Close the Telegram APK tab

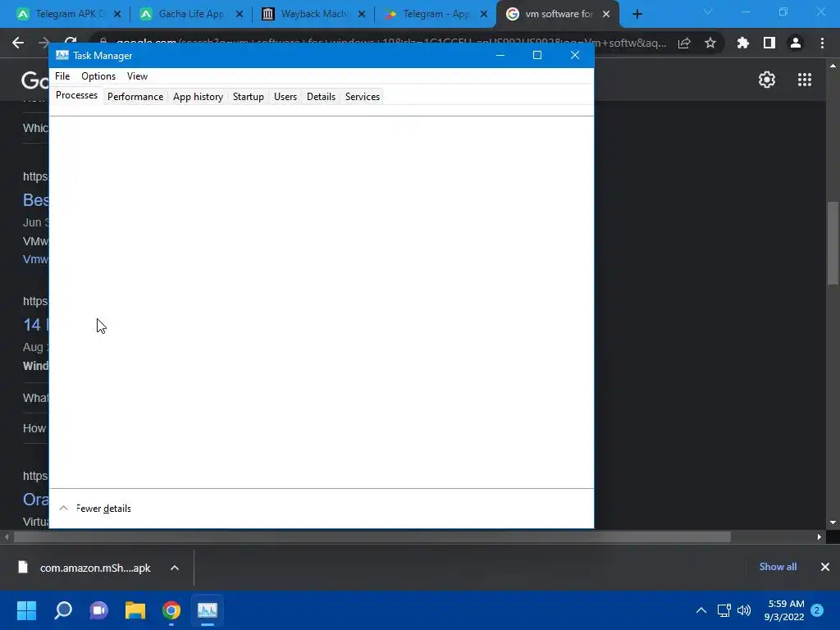[116, 14]
